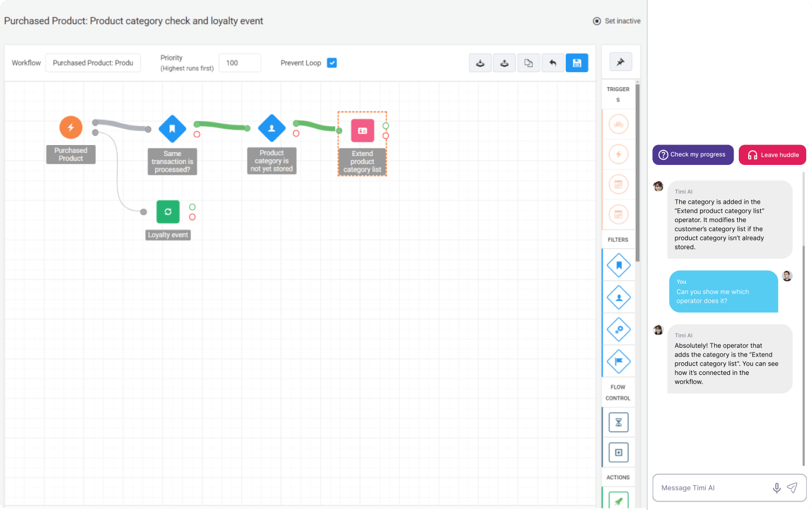812x510 pixels.
Task: Select the green Loyalty event node
Action: pos(168,212)
